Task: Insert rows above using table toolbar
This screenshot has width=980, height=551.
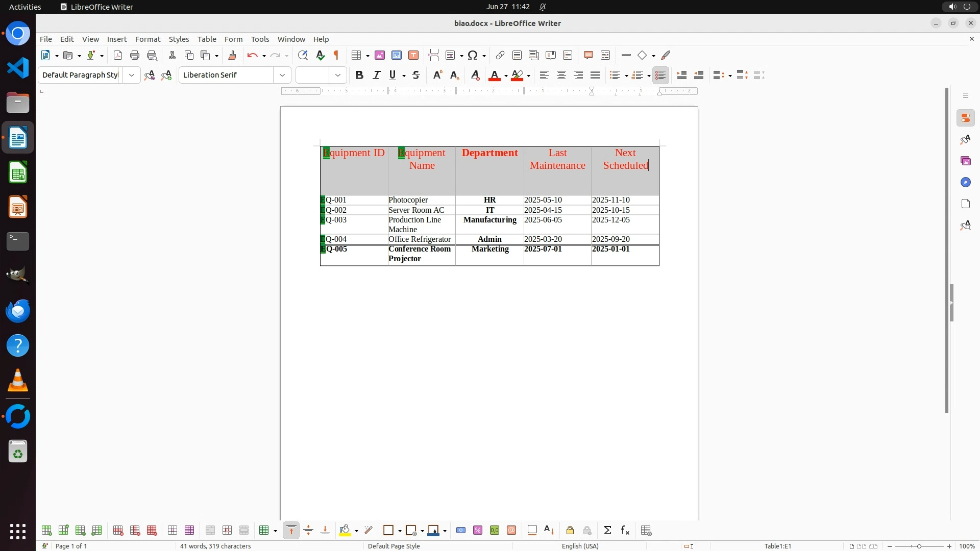Action: coord(46,531)
